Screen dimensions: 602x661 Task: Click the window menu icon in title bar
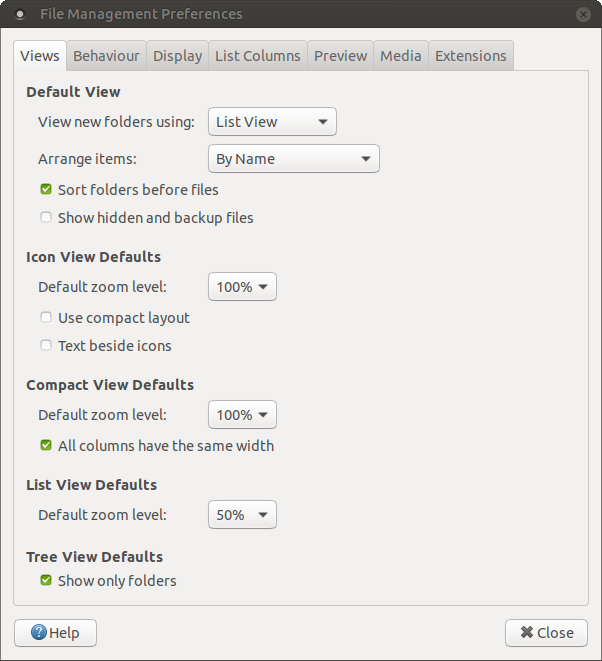(19, 15)
